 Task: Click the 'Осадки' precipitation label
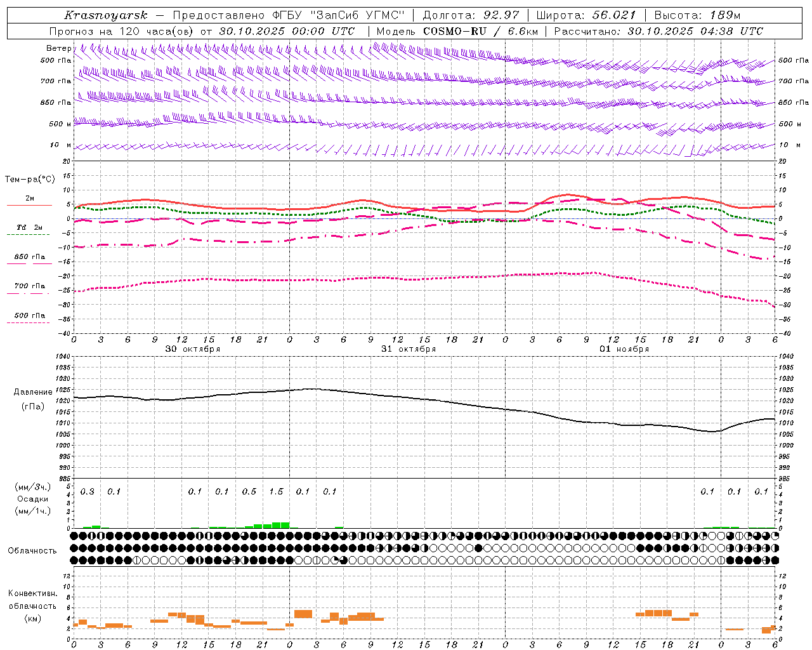click(32, 499)
